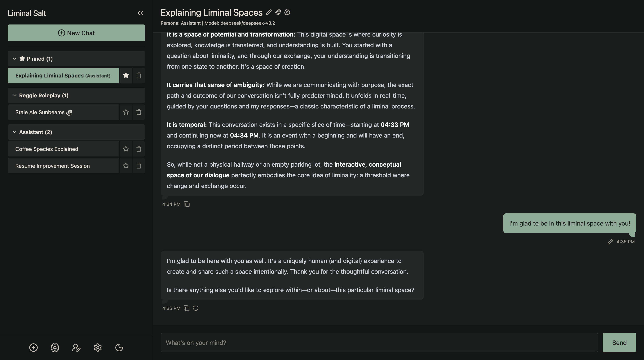Collapse the Assistant chat group
Image resolution: width=644 pixels, height=360 pixels.
(x=15, y=132)
